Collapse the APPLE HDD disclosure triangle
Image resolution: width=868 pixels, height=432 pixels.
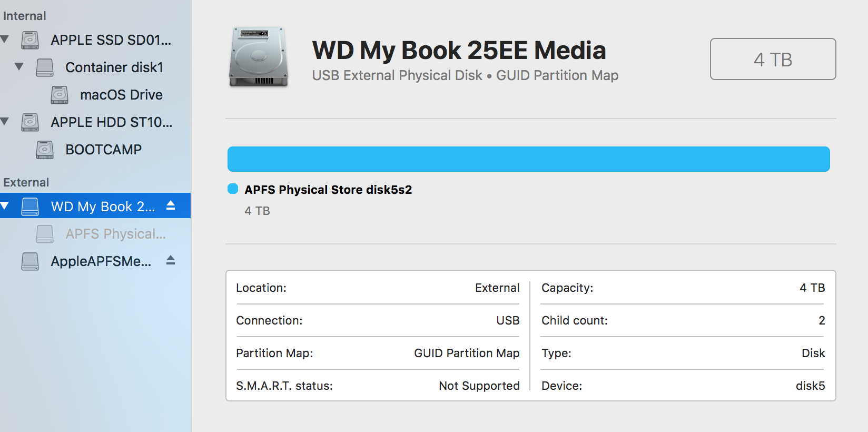coord(5,122)
